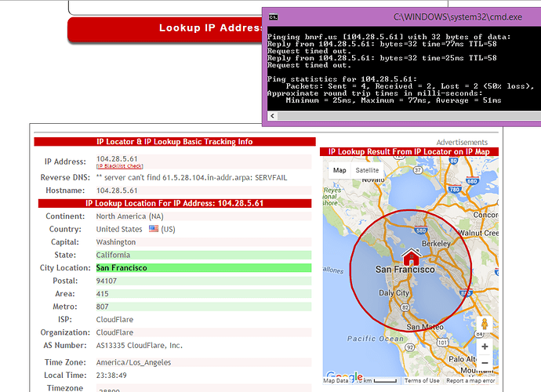541x392 pixels.
Task: Zoom in on the map
Action: (485, 347)
